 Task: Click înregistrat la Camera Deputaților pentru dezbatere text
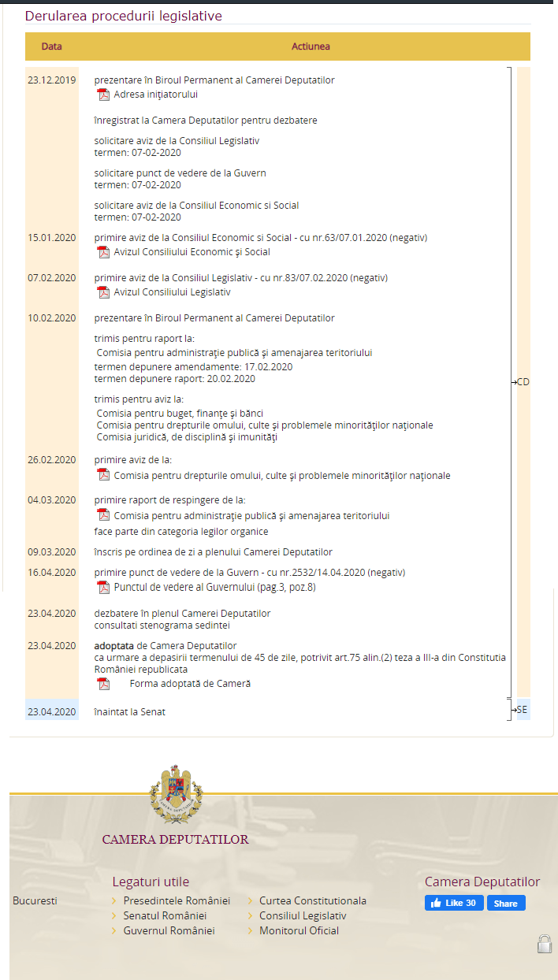[x=206, y=121]
